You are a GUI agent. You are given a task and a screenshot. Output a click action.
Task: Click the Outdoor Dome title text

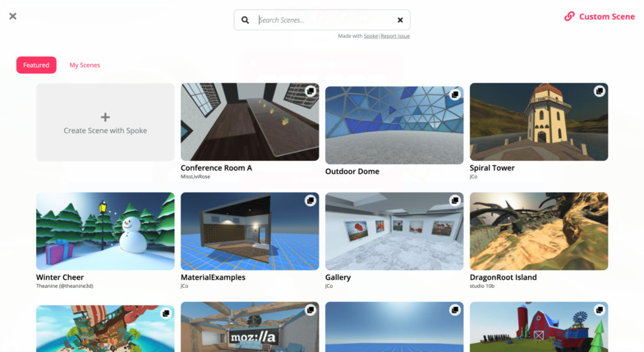coord(352,171)
